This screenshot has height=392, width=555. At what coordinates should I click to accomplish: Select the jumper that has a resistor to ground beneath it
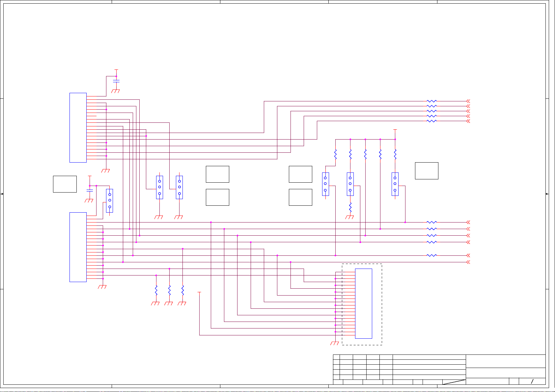[350, 184]
